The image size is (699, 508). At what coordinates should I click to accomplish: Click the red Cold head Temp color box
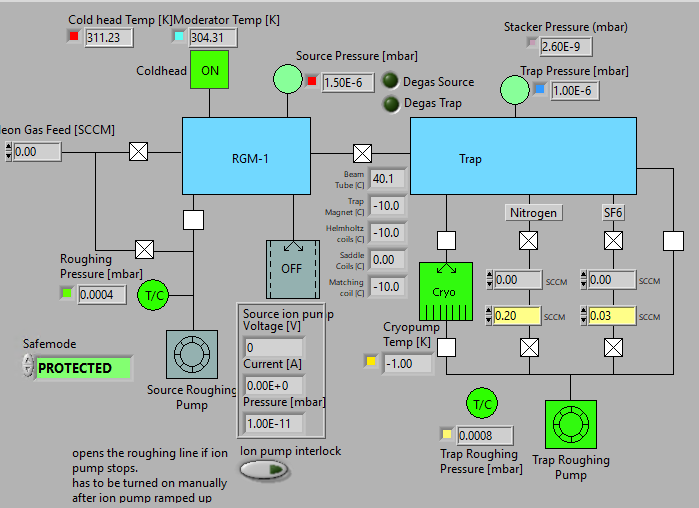tap(74, 36)
